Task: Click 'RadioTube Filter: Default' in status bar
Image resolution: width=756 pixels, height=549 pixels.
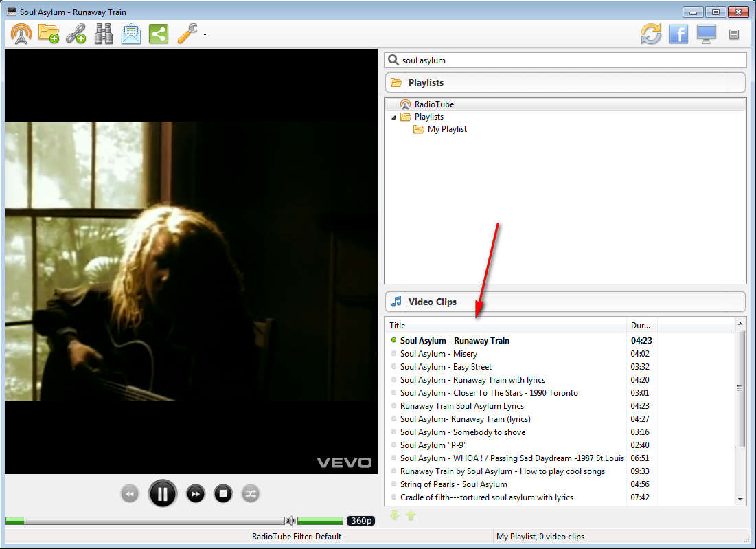Action: point(297,537)
